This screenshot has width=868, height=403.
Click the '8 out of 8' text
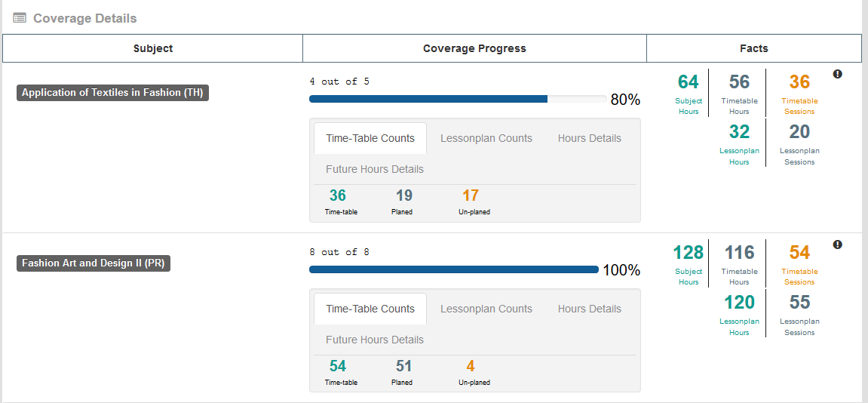(339, 252)
